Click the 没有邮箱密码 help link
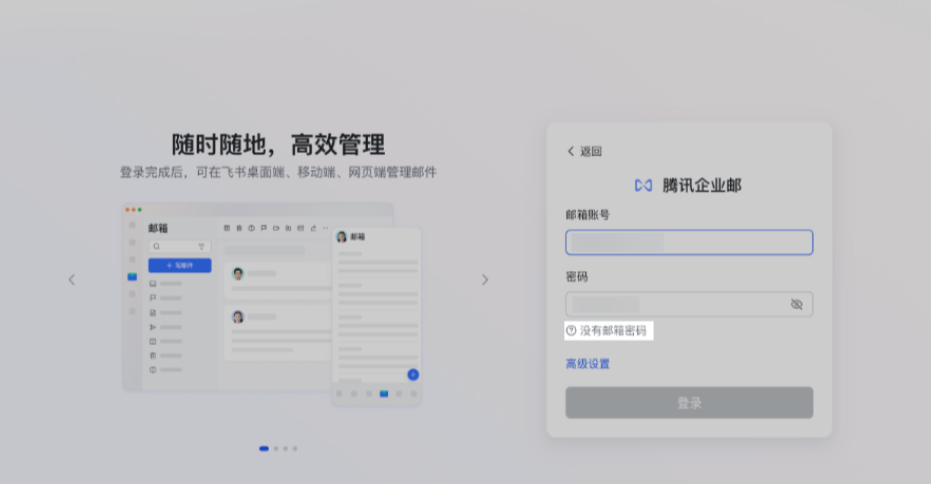The image size is (931, 484). point(607,331)
